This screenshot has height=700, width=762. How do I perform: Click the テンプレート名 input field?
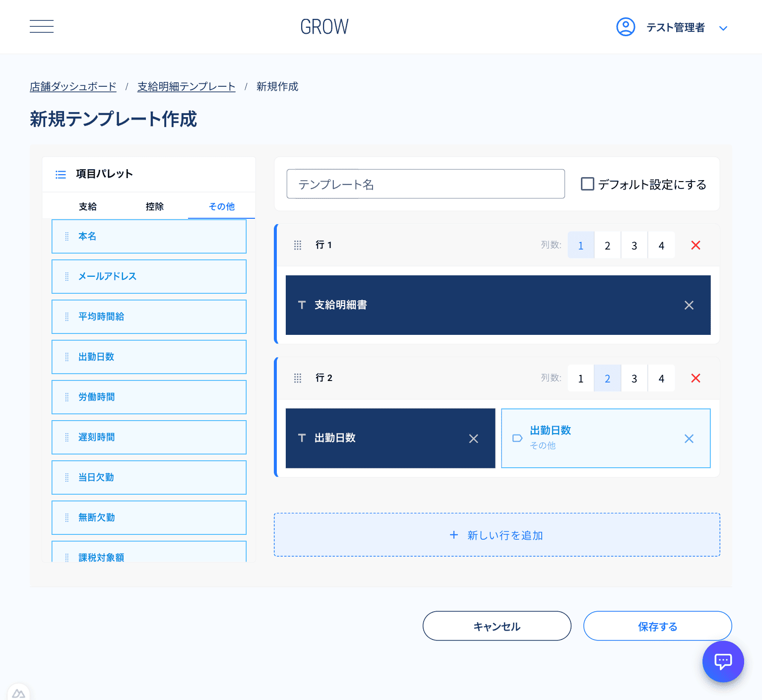point(426,184)
